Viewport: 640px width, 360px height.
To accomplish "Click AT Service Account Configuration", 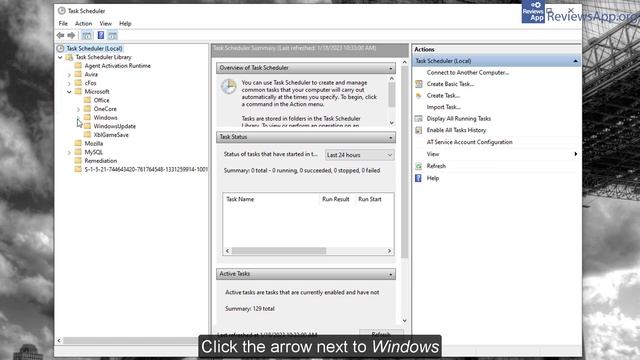I will point(469,142).
